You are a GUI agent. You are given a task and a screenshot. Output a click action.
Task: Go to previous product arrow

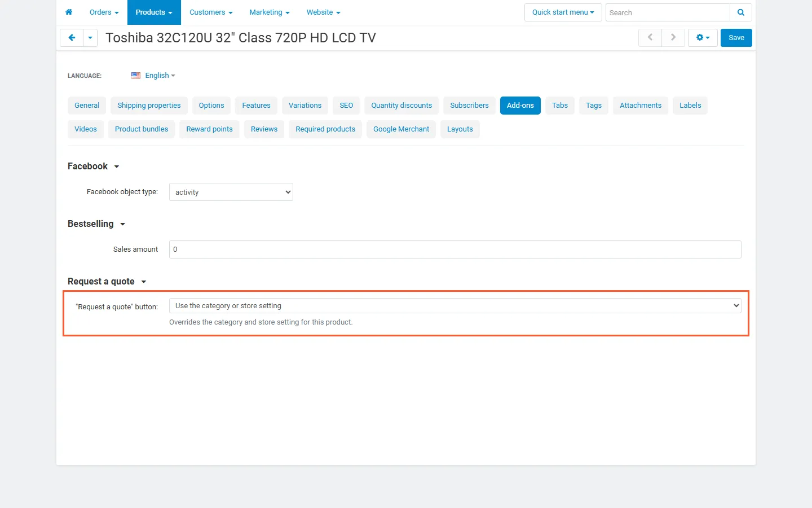(x=650, y=38)
